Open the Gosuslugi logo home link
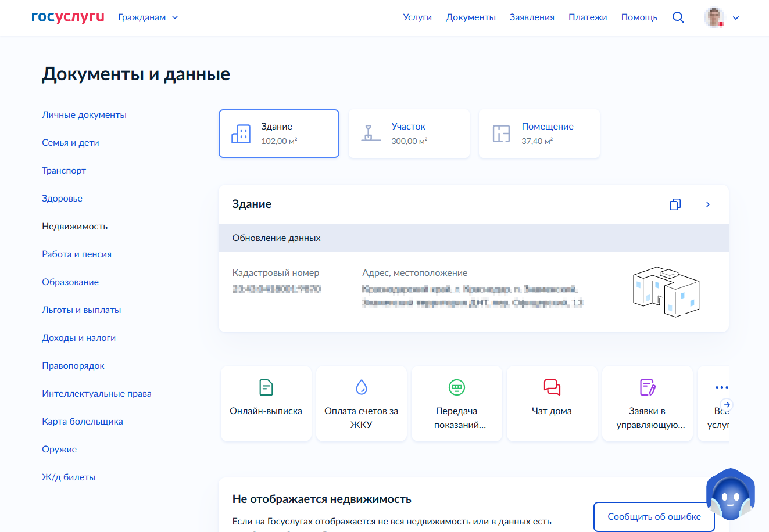 (67, 17)
